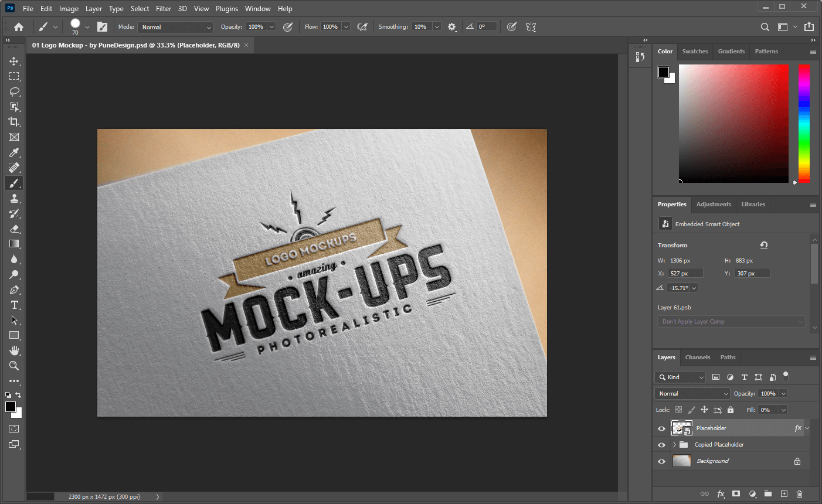
Task: Toggle visibility of Background layer
Action: [x=661, y=461]
